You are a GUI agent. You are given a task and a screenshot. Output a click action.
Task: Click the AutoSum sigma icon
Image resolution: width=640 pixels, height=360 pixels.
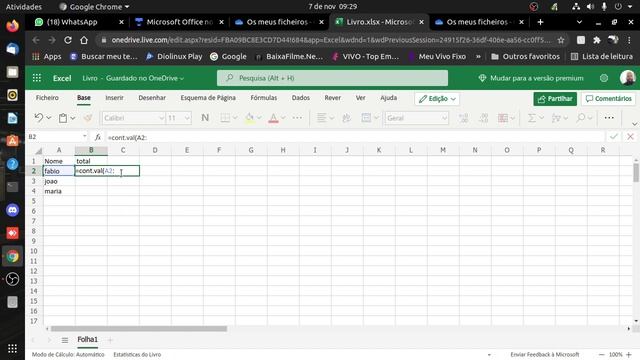coord(531,118)
